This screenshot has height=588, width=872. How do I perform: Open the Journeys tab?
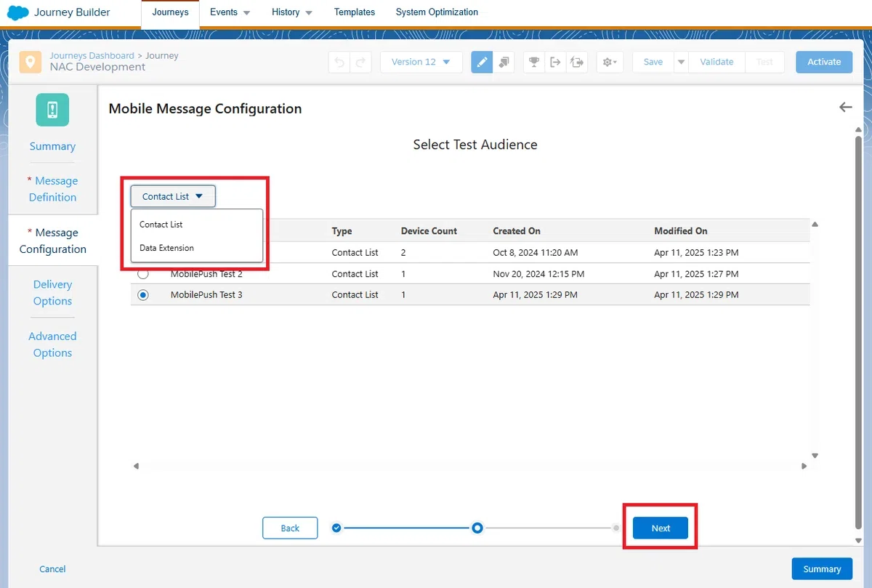(170, 12)
